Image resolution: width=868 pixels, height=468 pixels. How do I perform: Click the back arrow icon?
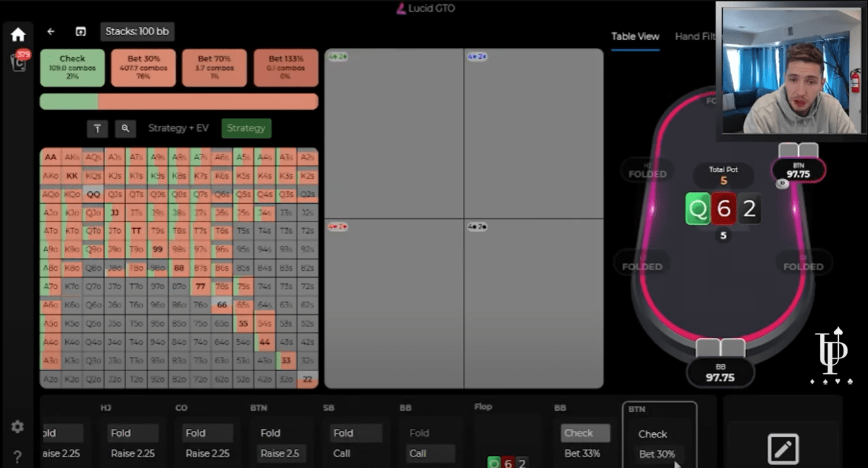pyautogui.click(x=51, y=32)
